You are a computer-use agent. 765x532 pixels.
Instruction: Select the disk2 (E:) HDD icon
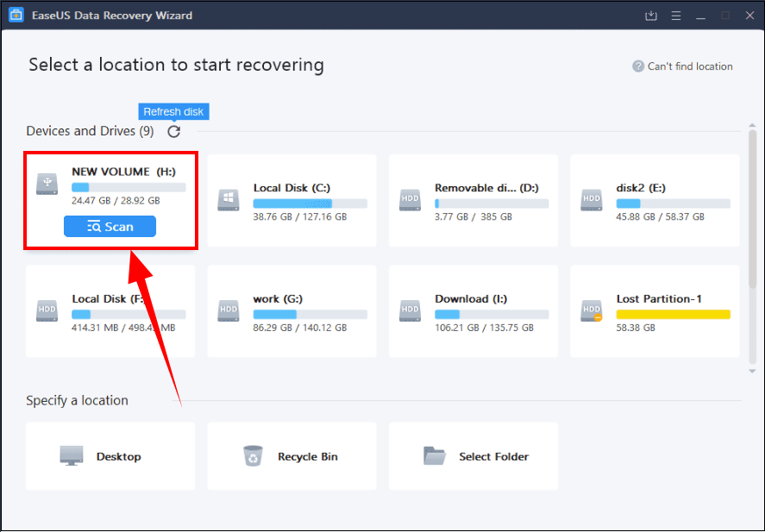click(592, 200)
